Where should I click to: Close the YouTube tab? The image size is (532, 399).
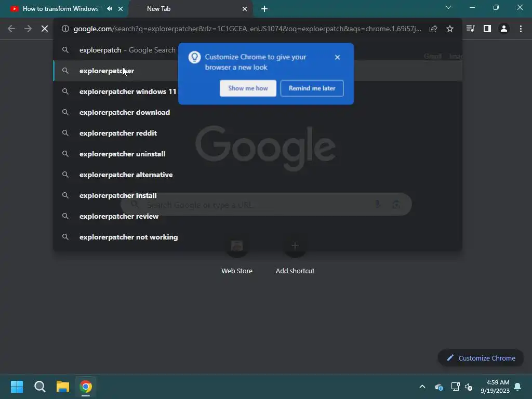[121, 9]
